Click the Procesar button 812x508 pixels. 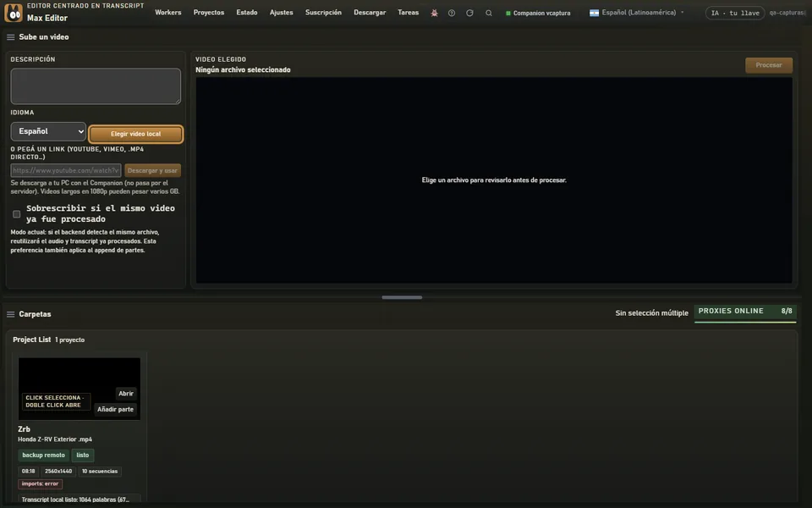769,65
